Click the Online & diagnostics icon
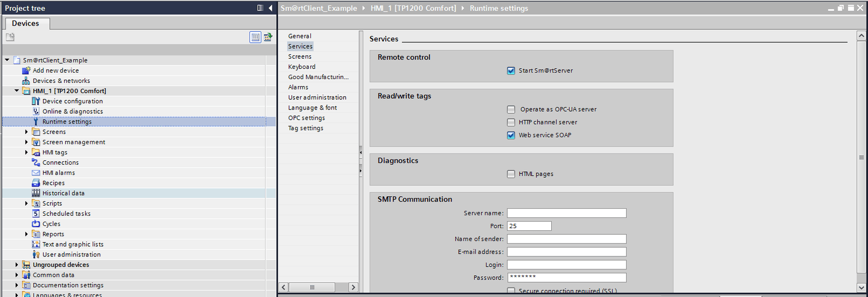 click(36, 112)
